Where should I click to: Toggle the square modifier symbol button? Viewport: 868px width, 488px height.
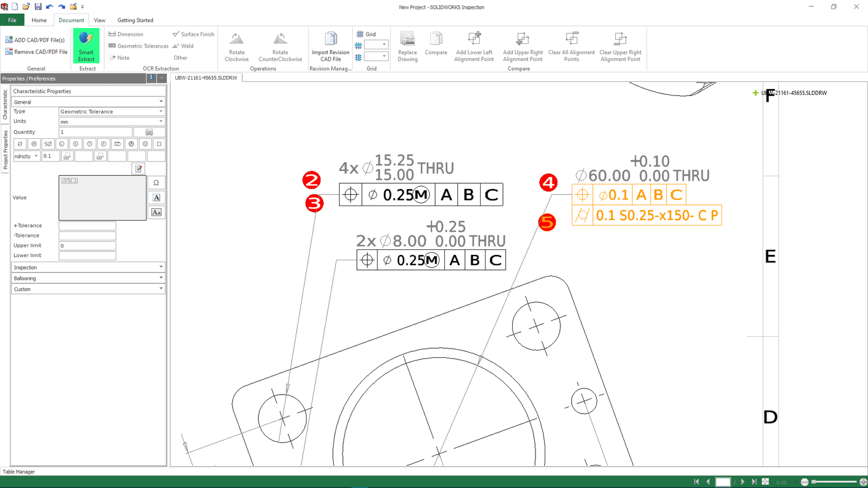pos(159,144)
